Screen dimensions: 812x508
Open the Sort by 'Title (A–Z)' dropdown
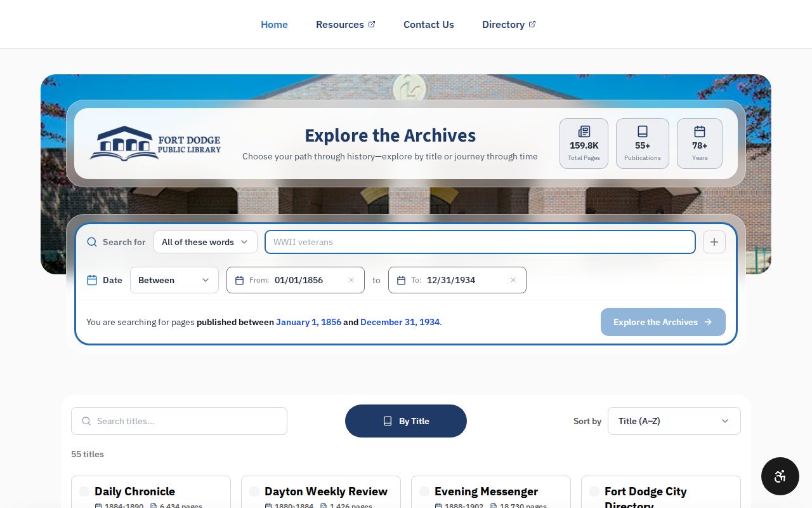[x=674, y=421]
